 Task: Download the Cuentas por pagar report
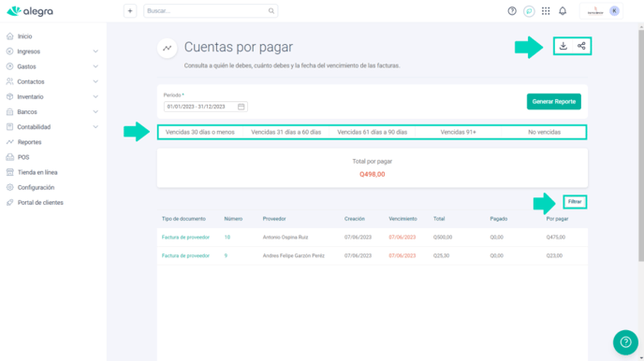(x=563, y=46)
